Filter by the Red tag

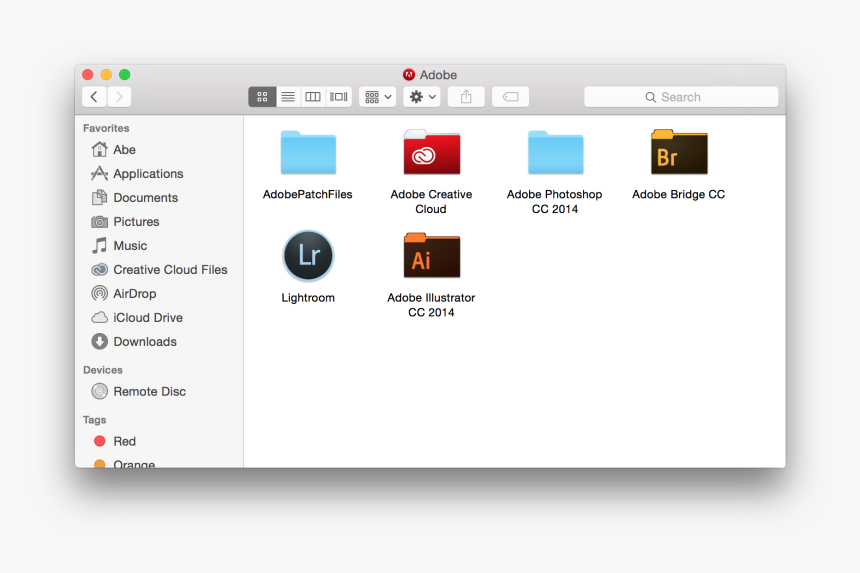pos(159,441)
